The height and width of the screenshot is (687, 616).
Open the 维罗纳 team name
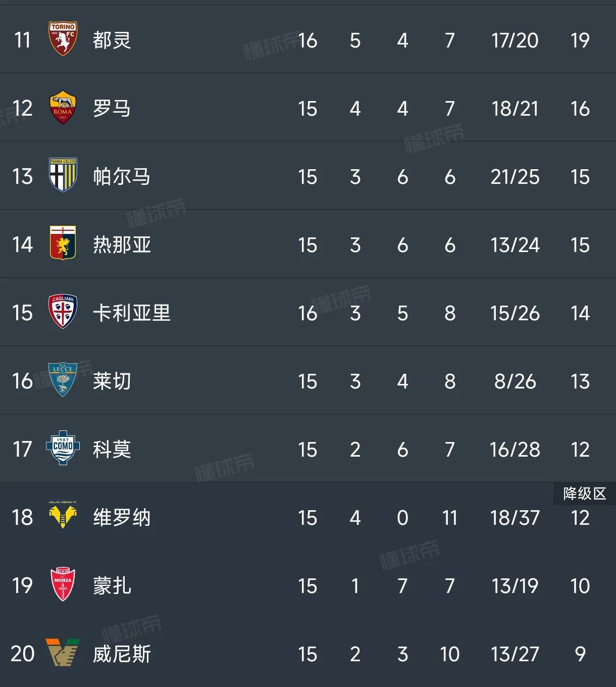tap(121, 517)
